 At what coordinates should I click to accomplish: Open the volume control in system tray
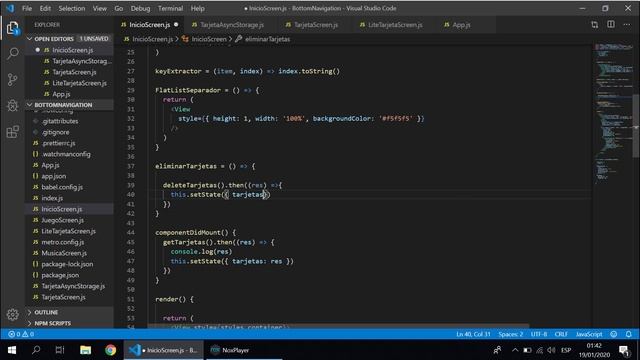pos(551,350)
